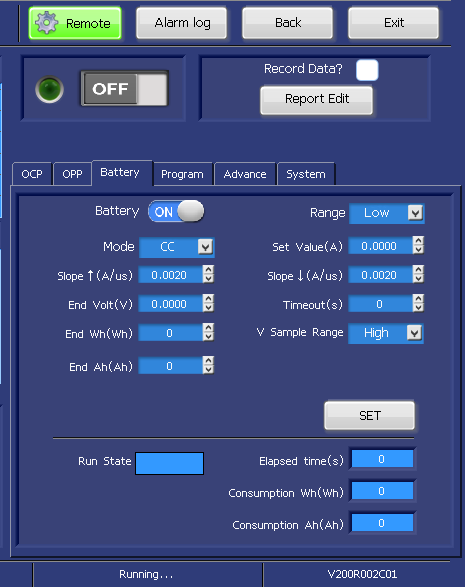Decrease End Ah(Ah) using down arrow
The height and width of the screenshot is (587, 465).
click(x=208, y=369)
